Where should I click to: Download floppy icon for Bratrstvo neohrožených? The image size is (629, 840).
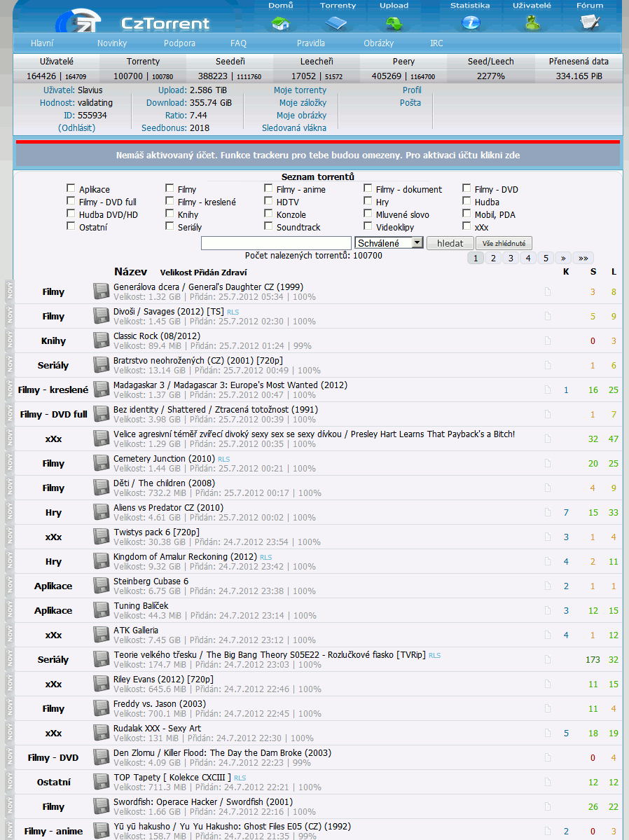click(x=102, y=366)
